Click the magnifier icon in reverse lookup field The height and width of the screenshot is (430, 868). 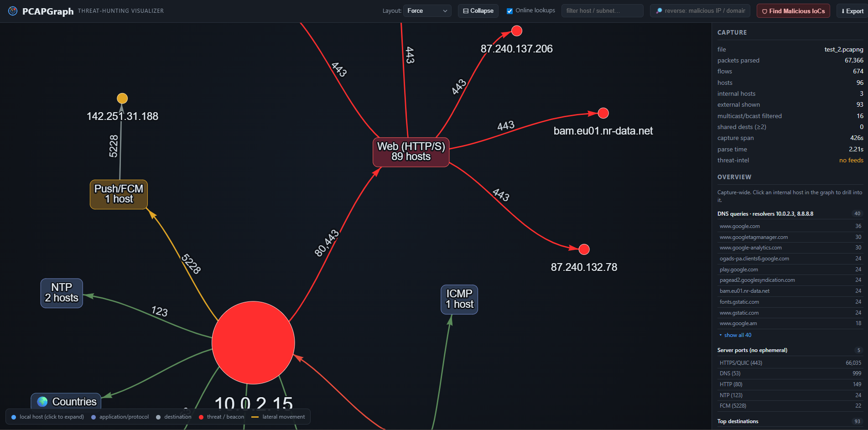(x=659, y=11)
